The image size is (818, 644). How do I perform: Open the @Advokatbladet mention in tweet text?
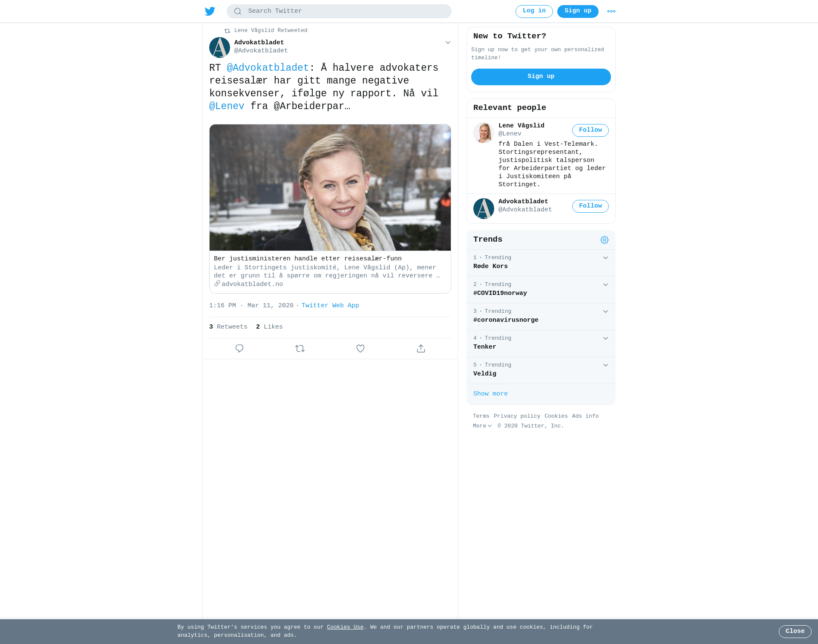tap(268, 68)
